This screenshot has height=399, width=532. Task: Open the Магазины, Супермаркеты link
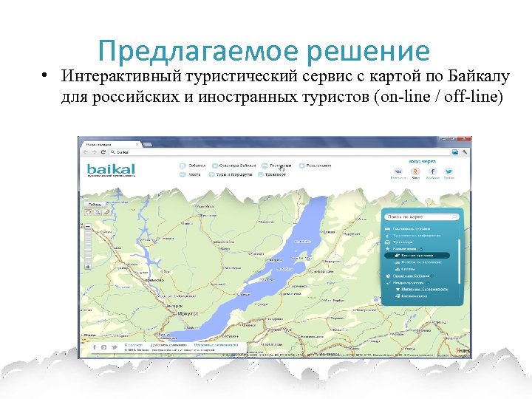[x=424, y=290]
